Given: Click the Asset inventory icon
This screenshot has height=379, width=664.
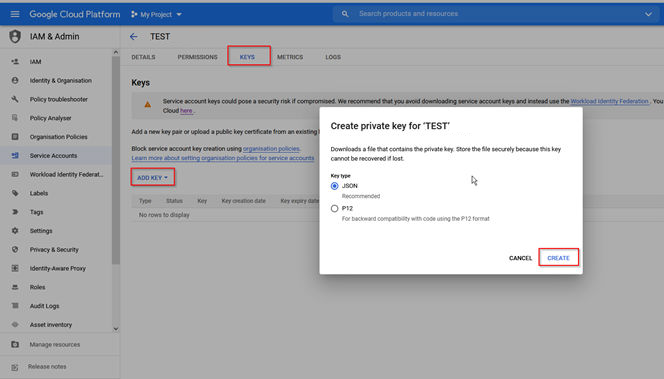Looking at the screenshot, I should pos(15,325).
